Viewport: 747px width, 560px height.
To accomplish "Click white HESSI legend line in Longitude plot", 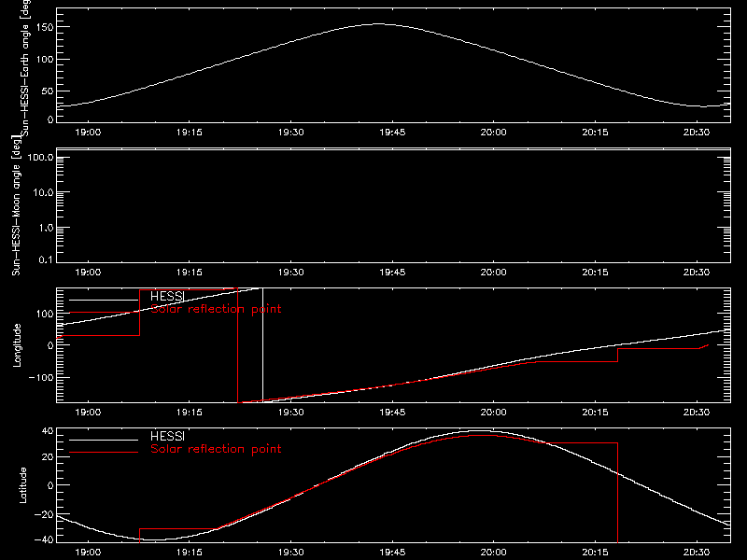I will tap(104, 300).
